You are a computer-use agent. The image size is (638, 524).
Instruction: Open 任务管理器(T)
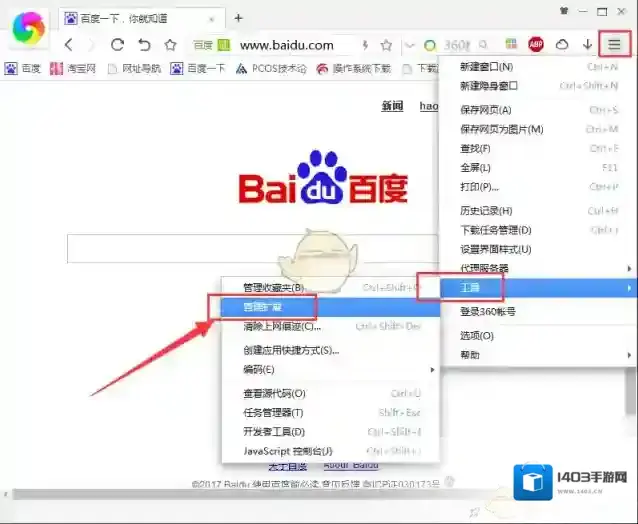pyautogui.click(x=330, y=413)
